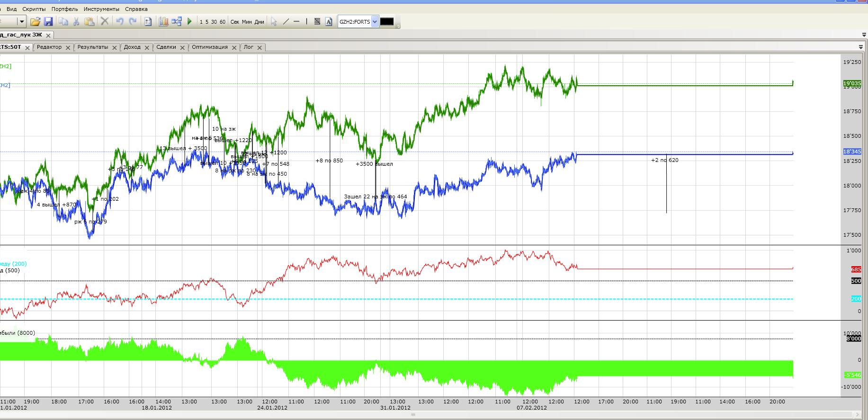Open the Вид menu

[11, 9]
